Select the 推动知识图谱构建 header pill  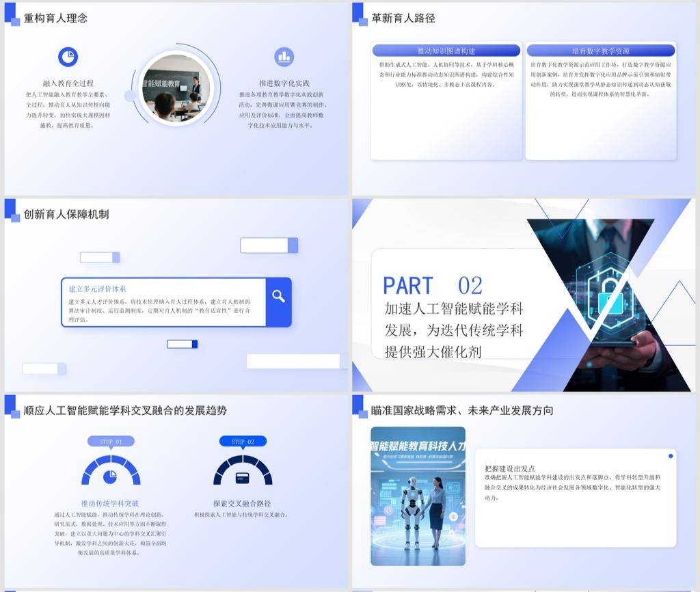[x=446, y=51]
